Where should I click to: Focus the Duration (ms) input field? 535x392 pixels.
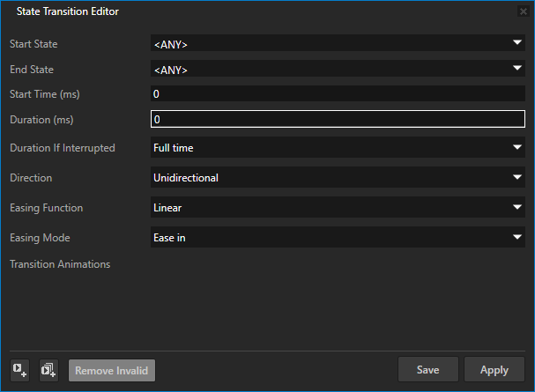click(338, 119)
